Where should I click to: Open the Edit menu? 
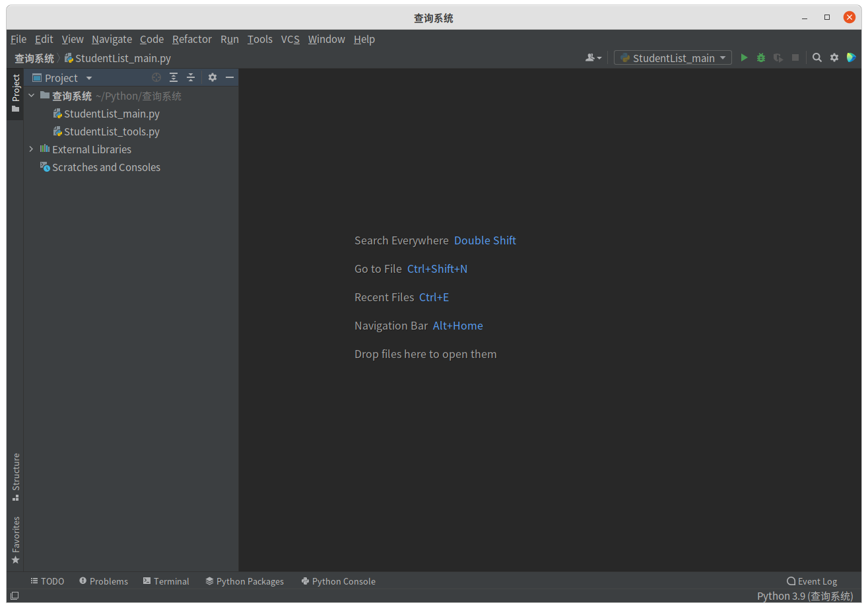pyautogui.click(x=44, y=39)
